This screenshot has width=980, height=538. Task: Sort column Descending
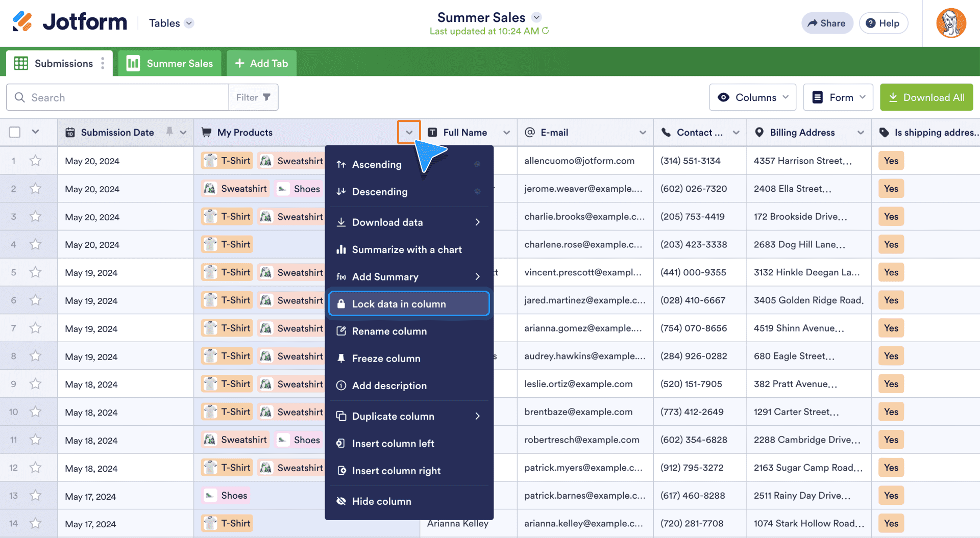coord(409,192)
